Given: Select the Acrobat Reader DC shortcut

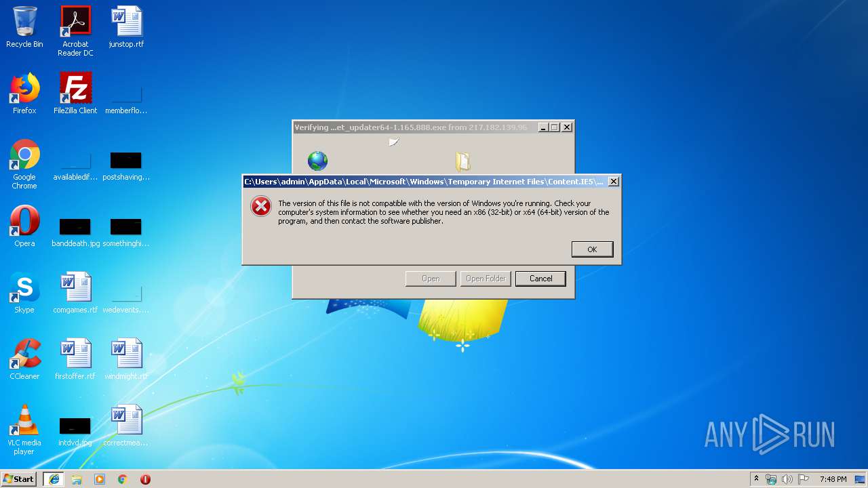Looking at the screenshot, I should [75, 31].
